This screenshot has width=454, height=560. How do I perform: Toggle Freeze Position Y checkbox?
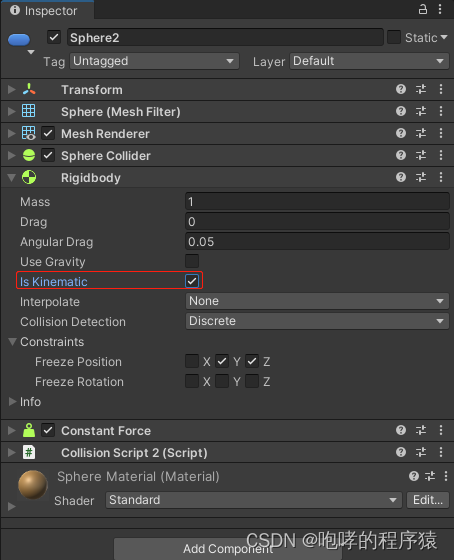pos(222,361)
